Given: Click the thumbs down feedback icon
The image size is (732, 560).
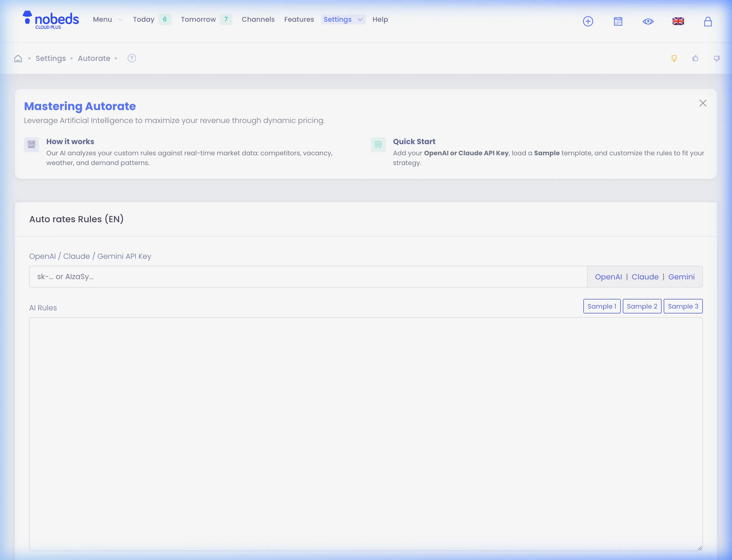Looking at the screenshot, I should pos(716,58).
